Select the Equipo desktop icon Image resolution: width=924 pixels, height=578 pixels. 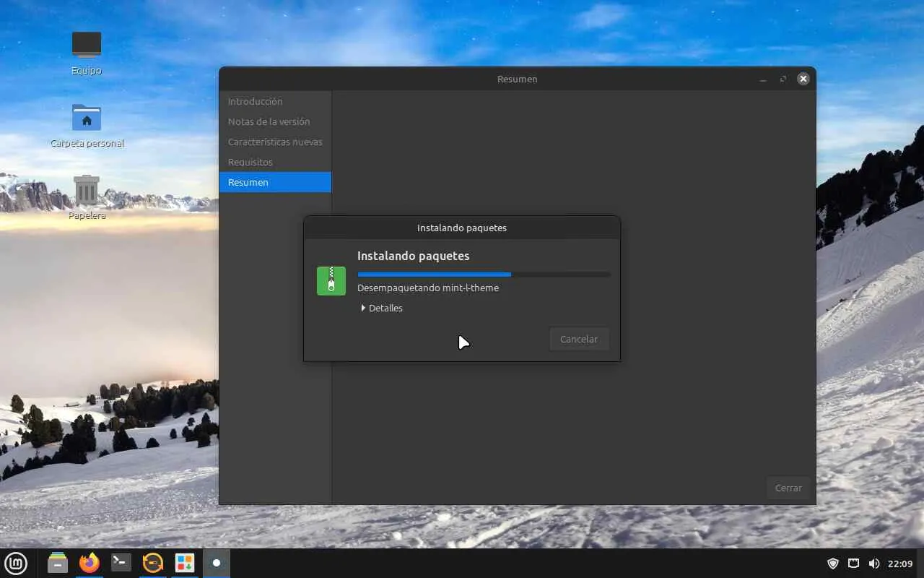tap(87, 53)
